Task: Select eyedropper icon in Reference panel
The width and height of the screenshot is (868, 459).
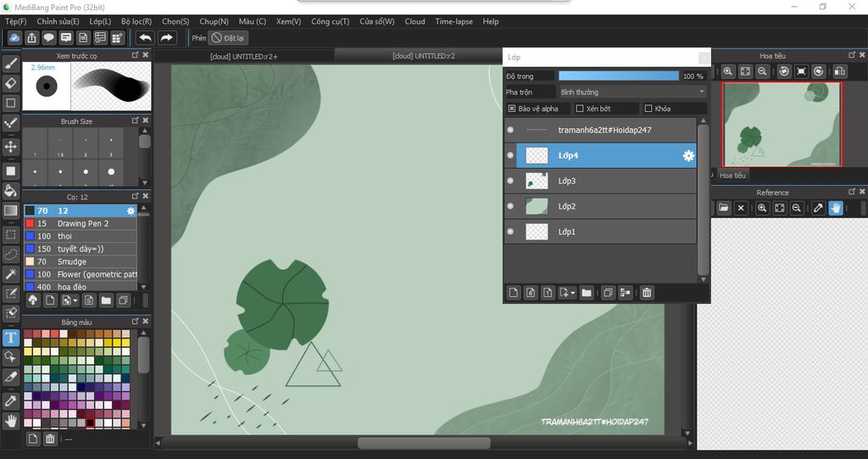Action: 818,208
